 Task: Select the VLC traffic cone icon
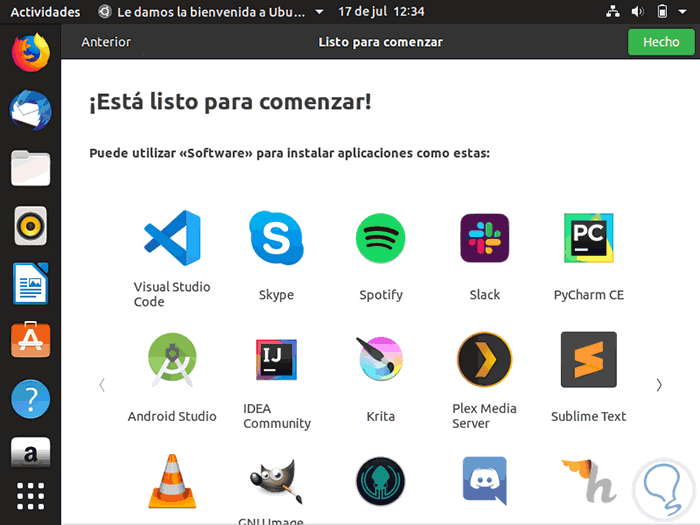172,481
